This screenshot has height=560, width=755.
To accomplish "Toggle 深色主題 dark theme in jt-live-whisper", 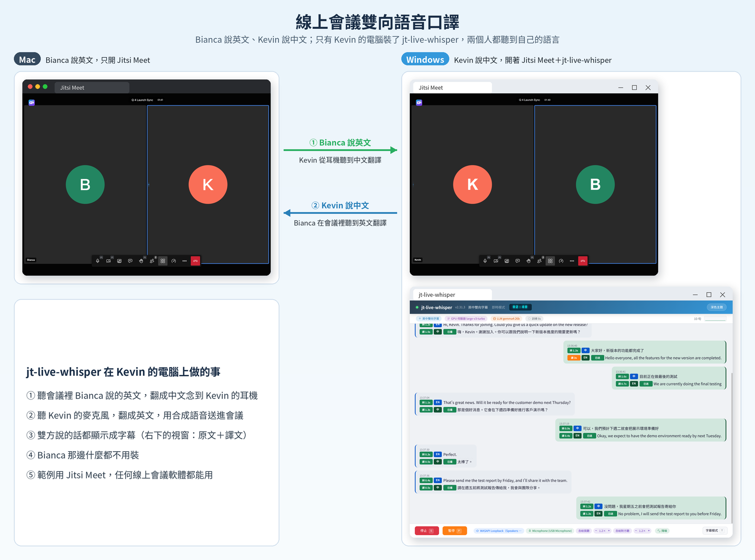I will pyautogui.click(x=717, y=307).
